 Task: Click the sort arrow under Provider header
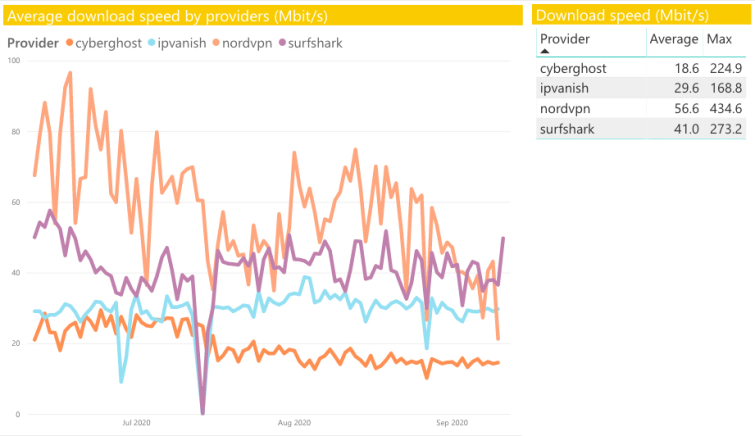point(545,51)
